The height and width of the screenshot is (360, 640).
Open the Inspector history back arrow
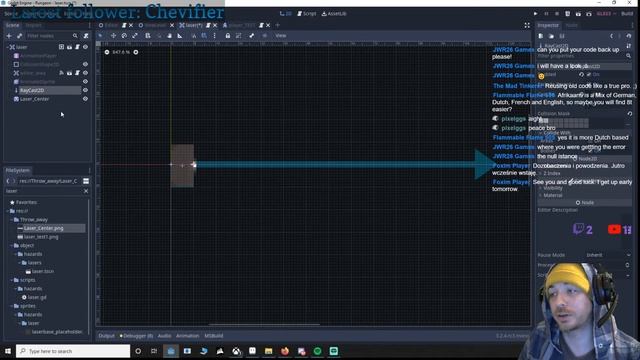pos(611,36)
